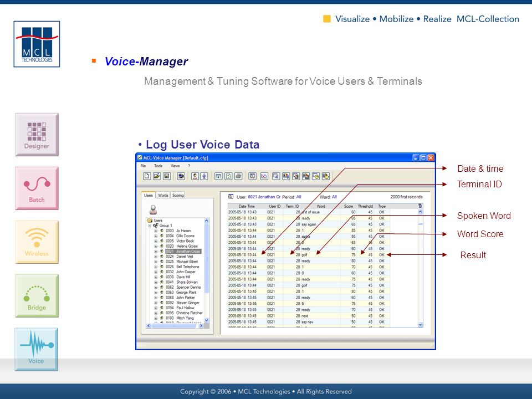Viewport: 532px width, 399px height.
Task: Click the large user avatar above the tree
Action: pyautogui.click(x=154, y=209)
